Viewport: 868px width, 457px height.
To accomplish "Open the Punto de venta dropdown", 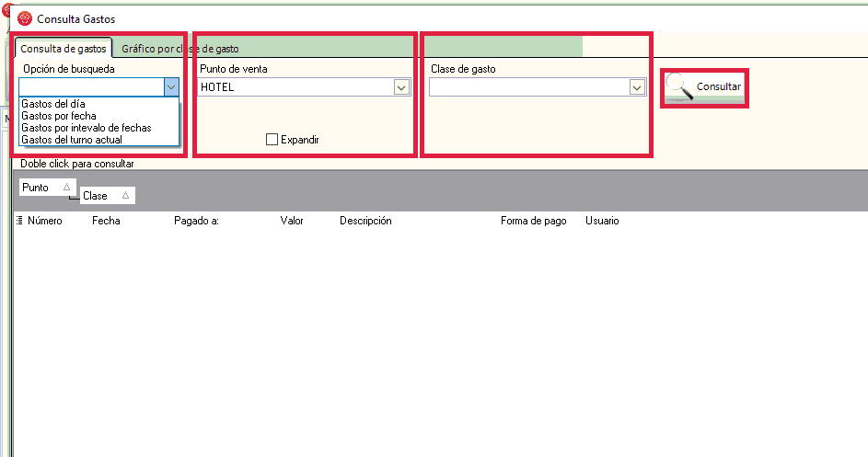I will (x=401, y=87).
